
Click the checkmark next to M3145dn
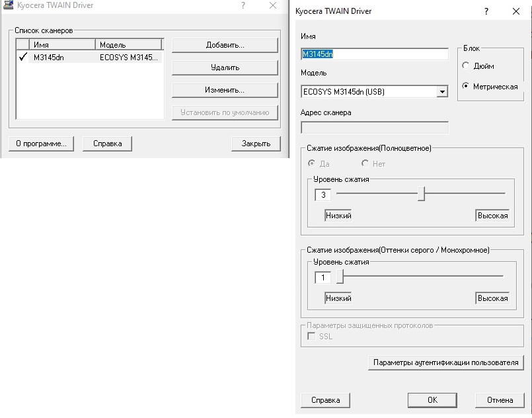pos(22,57)
